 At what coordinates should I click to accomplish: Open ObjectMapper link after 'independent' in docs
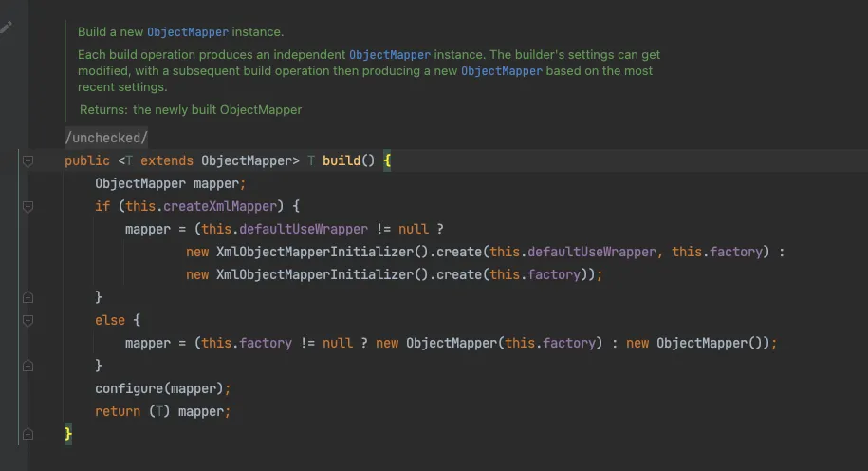pyautogui.click(x=389, y=55)
